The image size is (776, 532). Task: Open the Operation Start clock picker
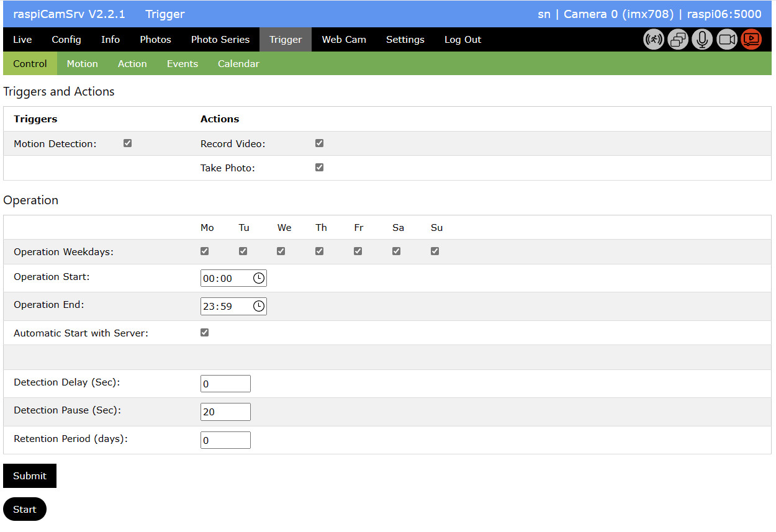point(259,278)
